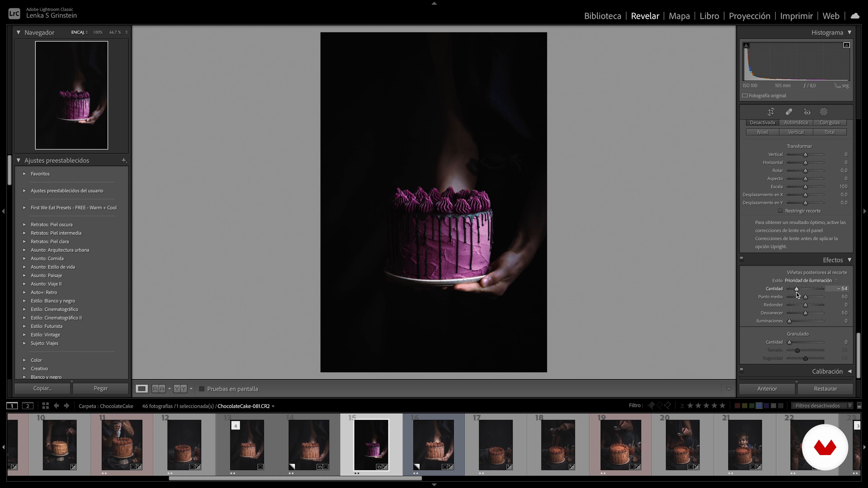The height and width of the screenshot is (488, 868).
Task: Open toolbar options dropdown arrow
Action: click(729, 389)
